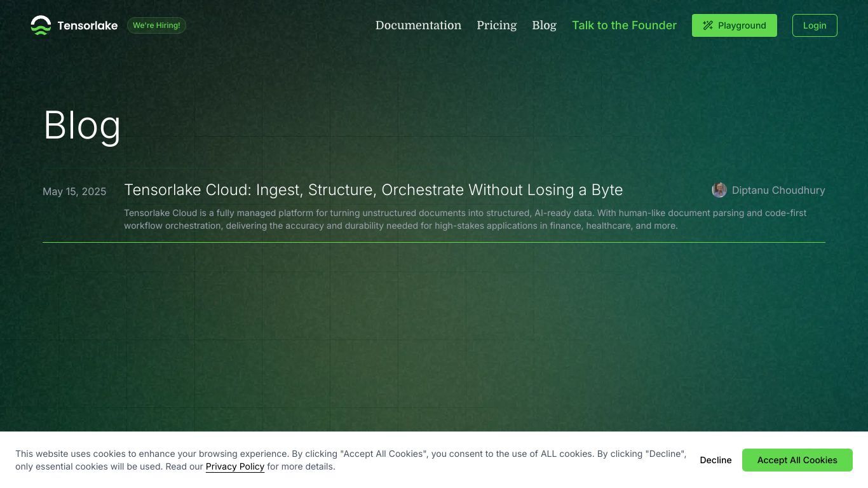
Task: Click the blog post summary paragraph
Action: tap(465, 219)
